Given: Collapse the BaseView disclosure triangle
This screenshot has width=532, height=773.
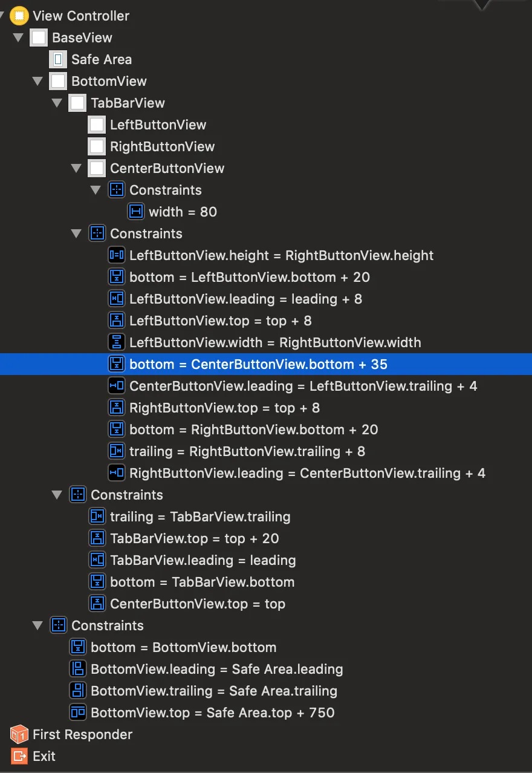Looking at the screenshot, I should pyautogui.click(x=18, y=38).
